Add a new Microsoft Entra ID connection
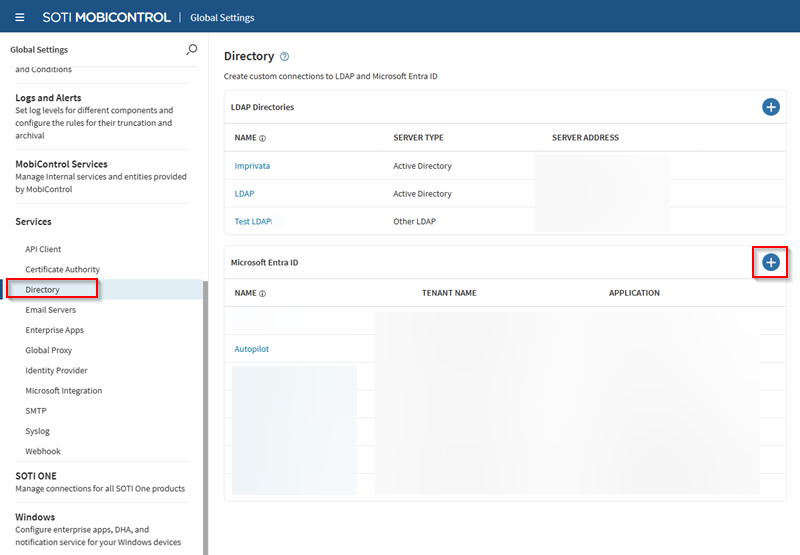800x555 pixels. [x=770, y=262]
